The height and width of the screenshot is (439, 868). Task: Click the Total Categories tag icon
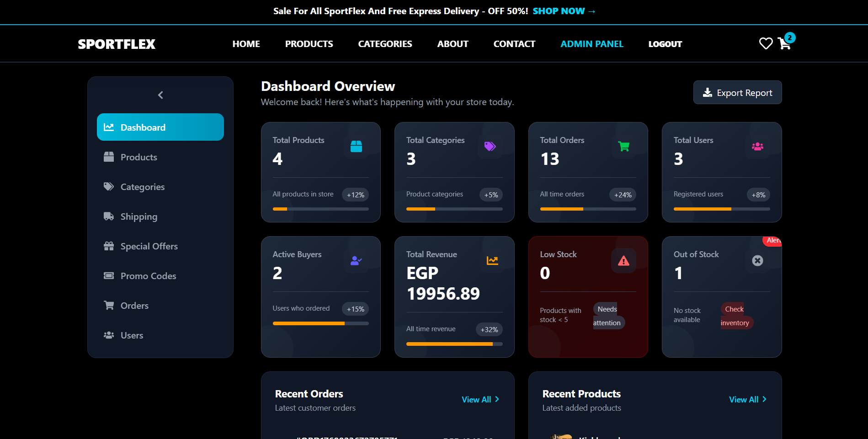pos(490,147)
